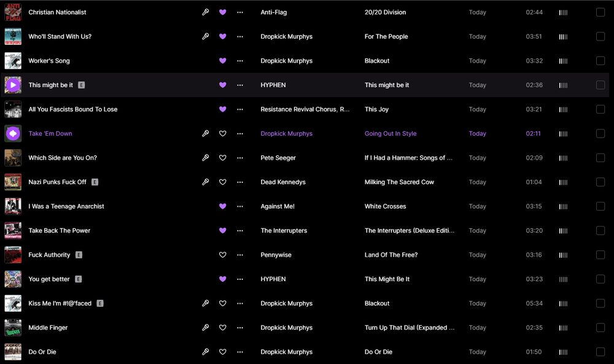614x364 pixels.
Task: Unfavorite Christian Nationalist with the heart
Action: [x=223, y=12]
